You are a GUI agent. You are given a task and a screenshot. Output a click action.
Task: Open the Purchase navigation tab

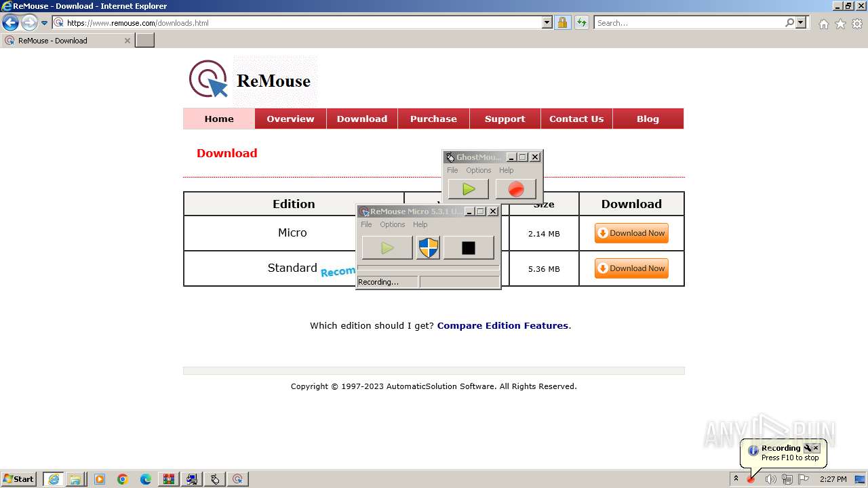click(x=433, y=119)
